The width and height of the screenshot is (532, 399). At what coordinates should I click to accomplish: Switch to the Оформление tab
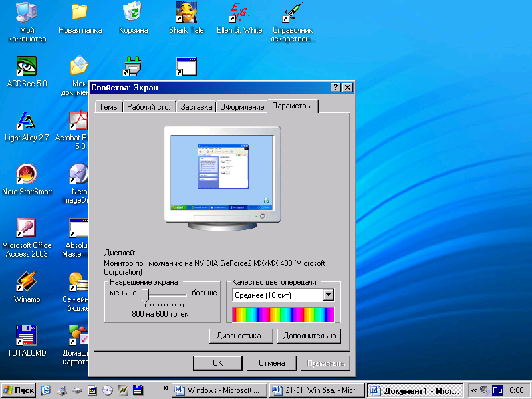tap(242, 107)
